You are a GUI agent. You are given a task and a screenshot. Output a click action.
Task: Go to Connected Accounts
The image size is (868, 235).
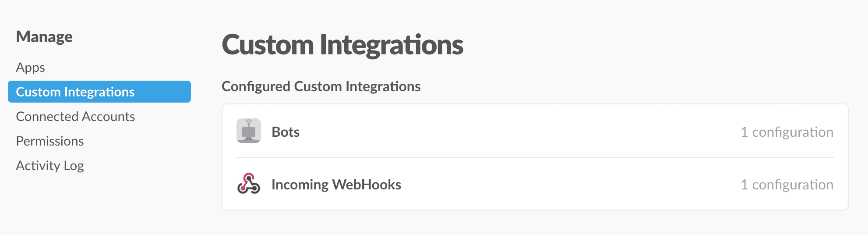click(75, 117)
